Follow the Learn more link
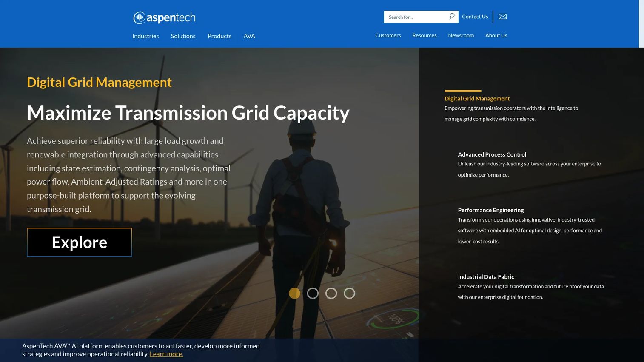The image size is (644, 362). click(166, 354)
